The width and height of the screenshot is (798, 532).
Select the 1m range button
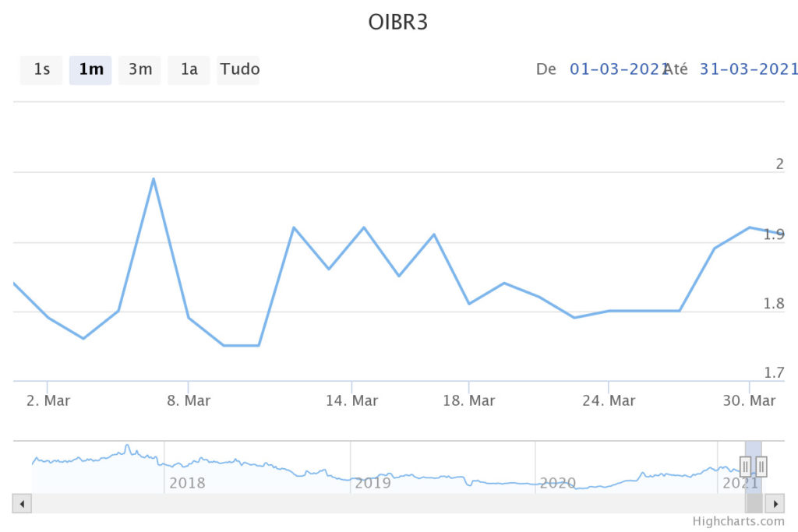[x=90, y=69]
